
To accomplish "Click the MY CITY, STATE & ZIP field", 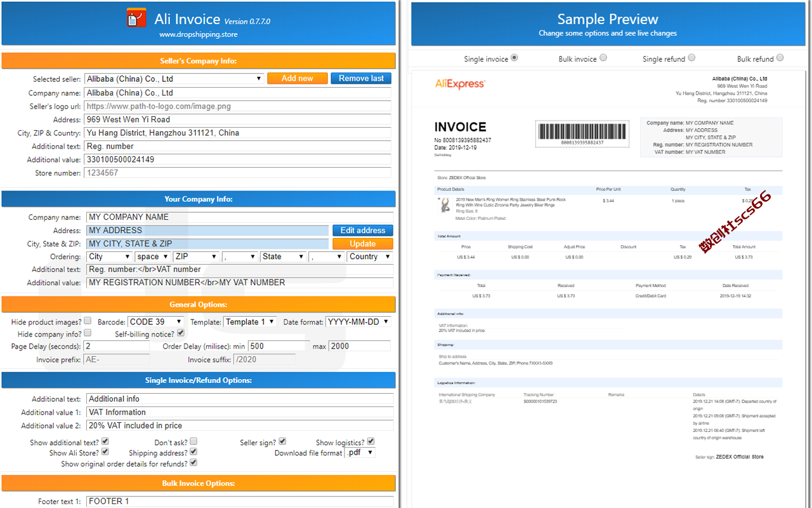I will click(x=207, y=244).
